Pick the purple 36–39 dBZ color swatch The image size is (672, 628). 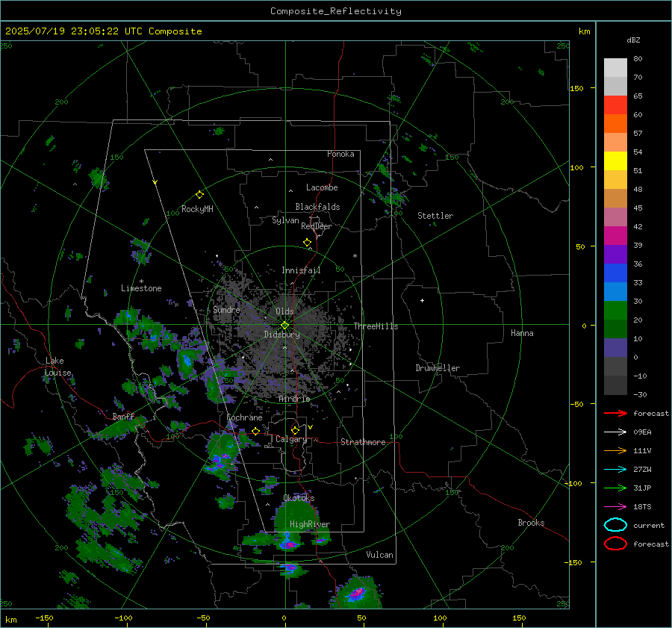click(615, 255)
